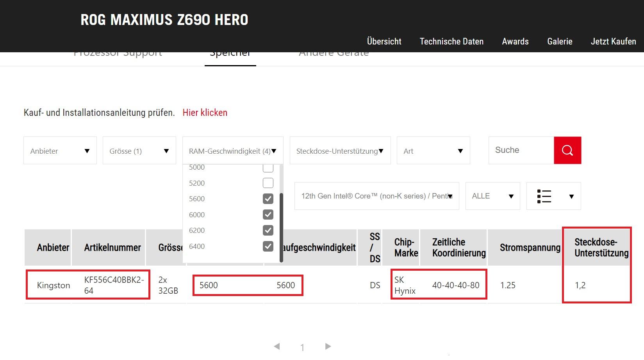Open the Technische Daten menu item

point(451,41)
